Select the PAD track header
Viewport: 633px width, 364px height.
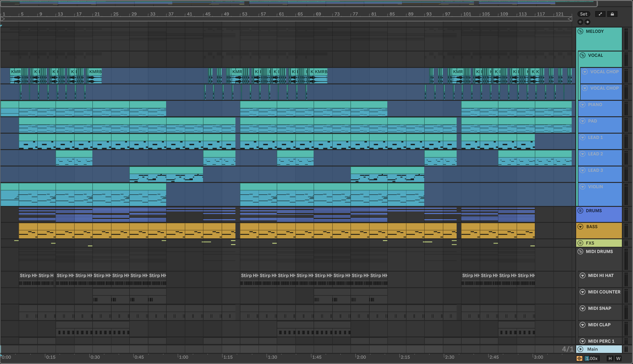pos(600,125)
